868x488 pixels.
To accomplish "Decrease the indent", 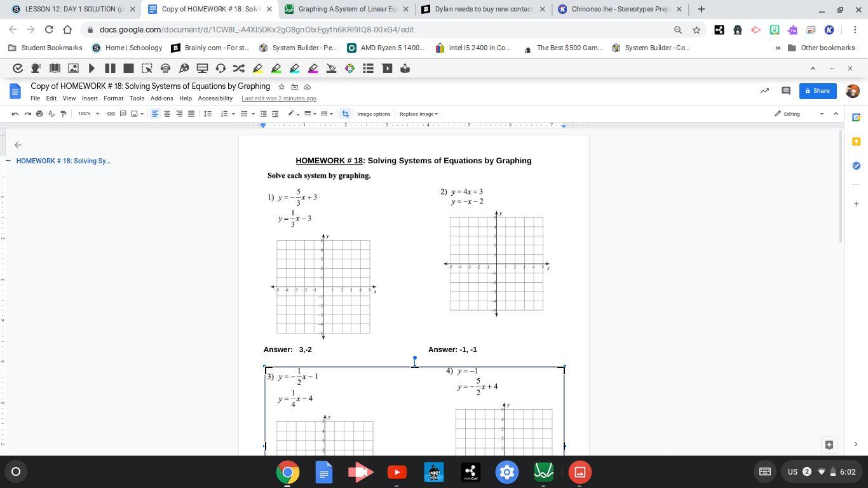I will pyautogui.click(x=263, y=114).
